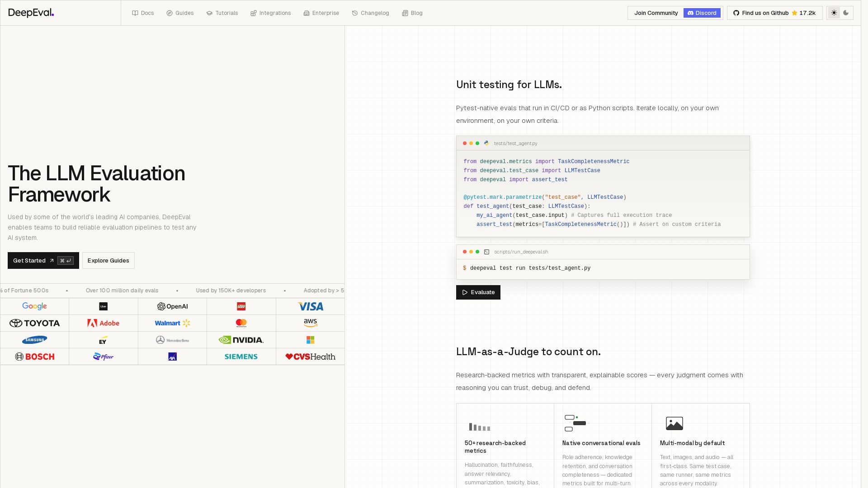The width and height of the screenshot is (868, 488).
Task: Click the EY logo
Action: click(104, 340)
